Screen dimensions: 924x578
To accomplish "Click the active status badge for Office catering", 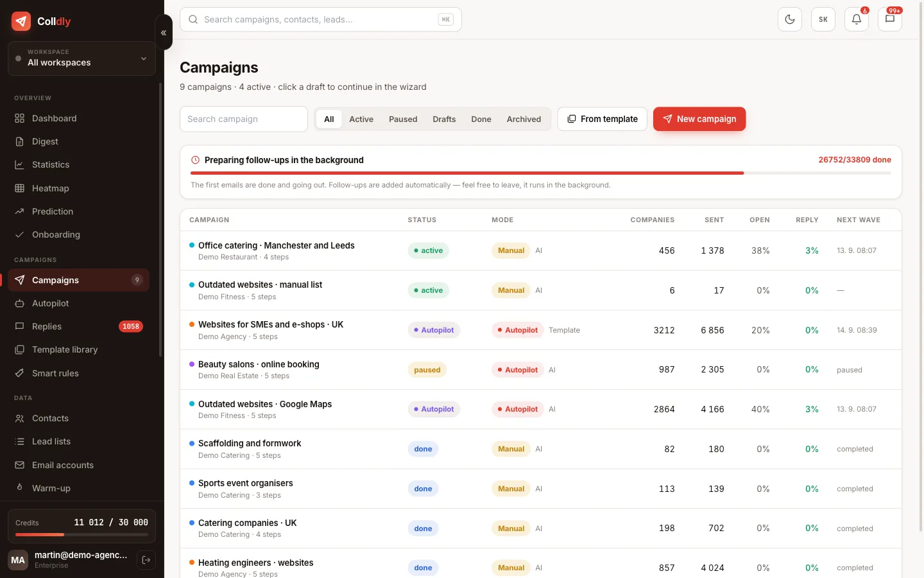I will (x=428, y=250).
